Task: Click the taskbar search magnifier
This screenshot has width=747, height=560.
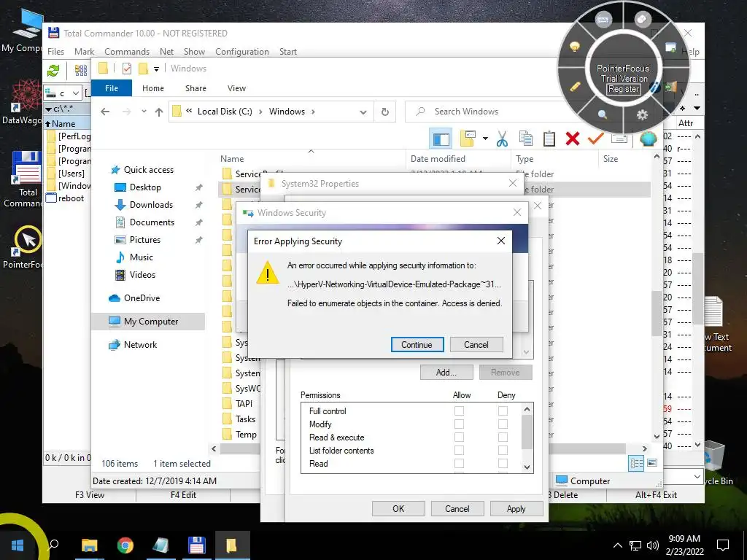Action: click(x=53, y=545)
